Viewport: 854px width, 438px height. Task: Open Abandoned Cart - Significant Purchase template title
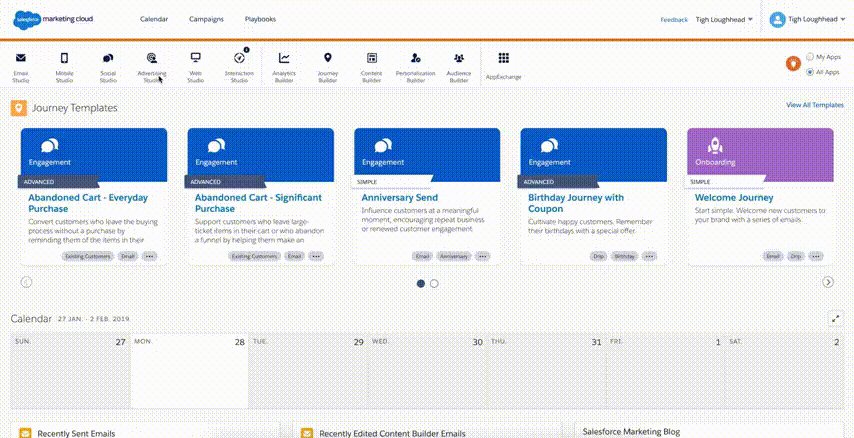point(258,203)
